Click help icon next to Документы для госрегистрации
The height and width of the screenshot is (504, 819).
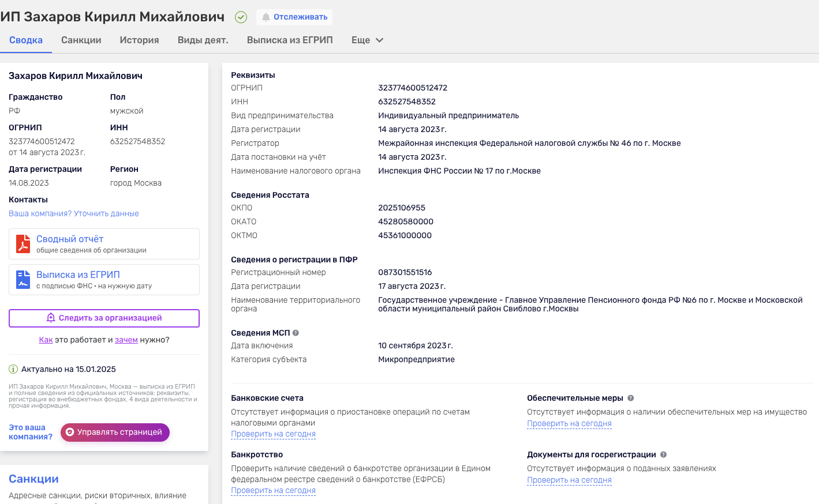click(x=663, y=454)
